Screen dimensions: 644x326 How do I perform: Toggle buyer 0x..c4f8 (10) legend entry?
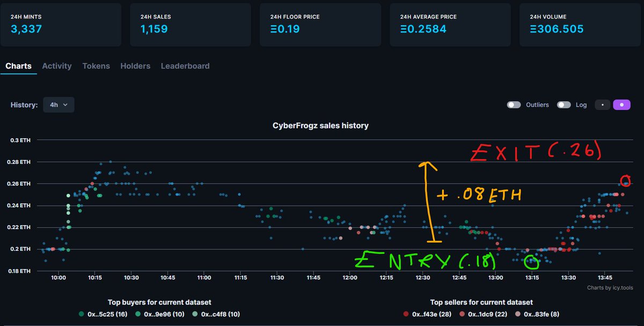(x=217, y=314)
